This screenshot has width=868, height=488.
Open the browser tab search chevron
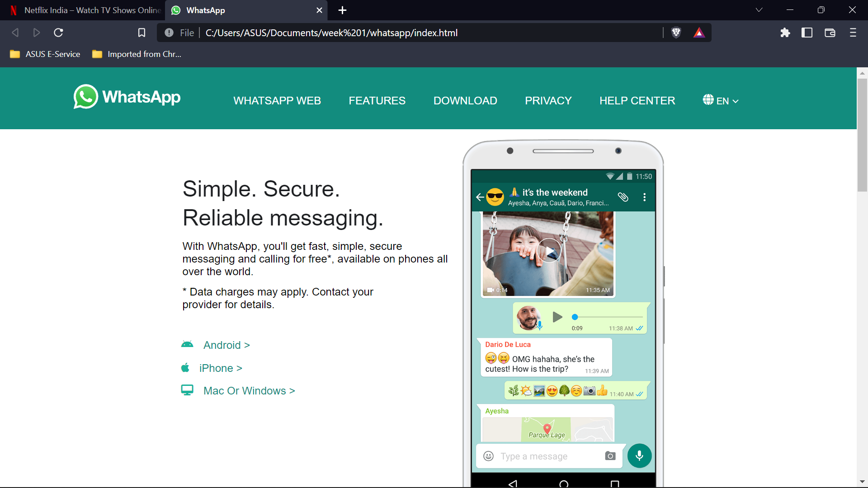click(759, 10)
